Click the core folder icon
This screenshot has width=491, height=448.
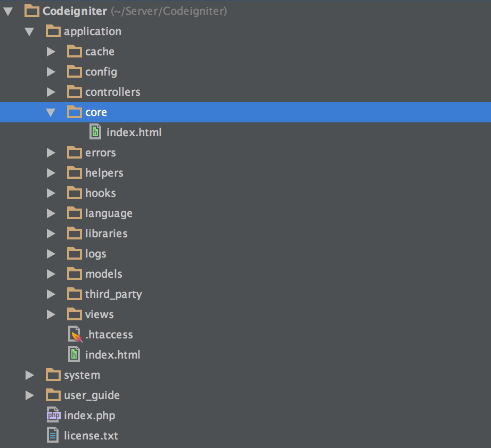(x=75, y=112)
